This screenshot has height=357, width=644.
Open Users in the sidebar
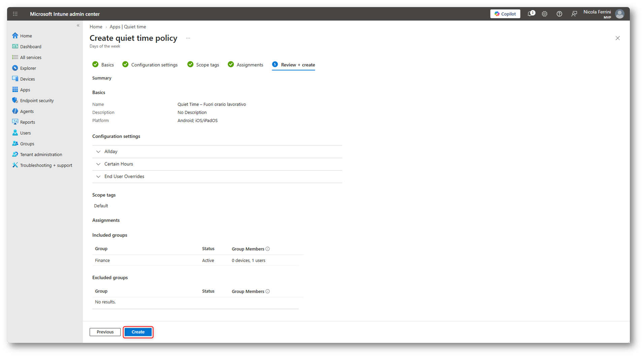(x=25, y=133)
